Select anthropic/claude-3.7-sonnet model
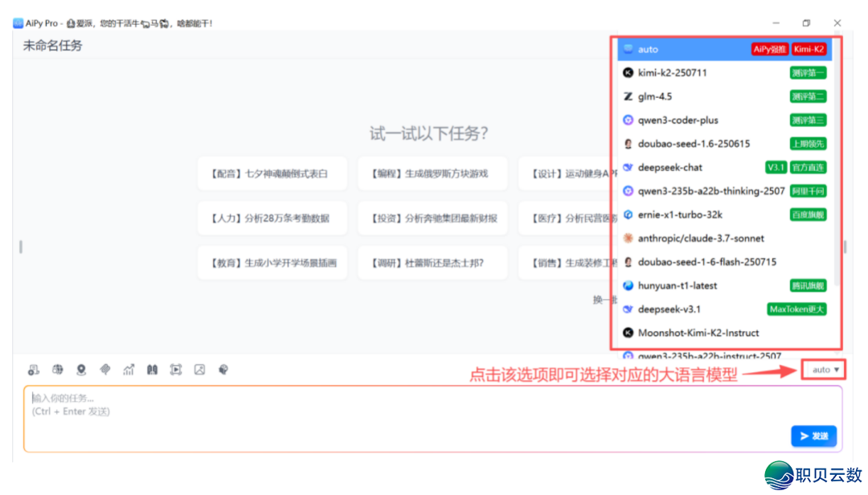 tap(725, 239)
